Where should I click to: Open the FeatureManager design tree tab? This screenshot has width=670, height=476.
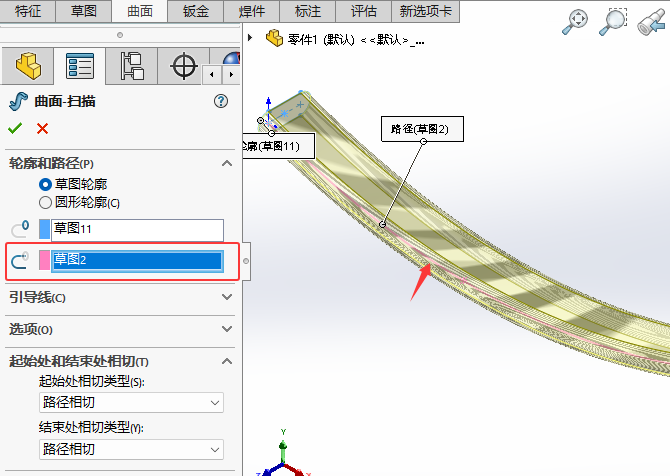(x=28, y=66)
